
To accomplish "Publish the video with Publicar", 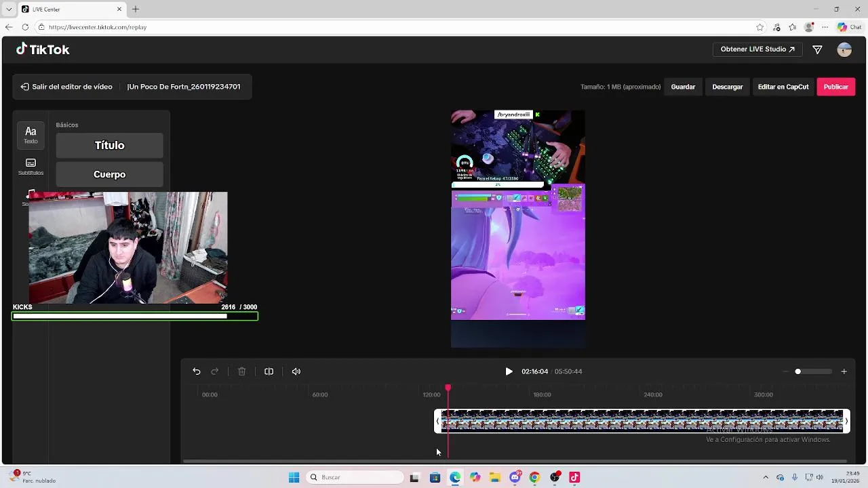I will tap(836, 87).
